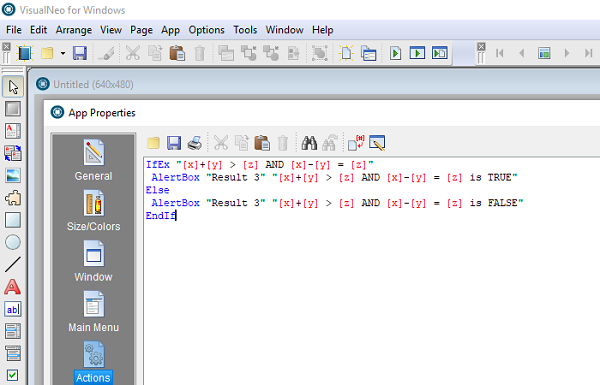The width and height of the screenshot is (600, 385).
Task: Select the Rectangle shape tool
Action: (x=13, y=220)
